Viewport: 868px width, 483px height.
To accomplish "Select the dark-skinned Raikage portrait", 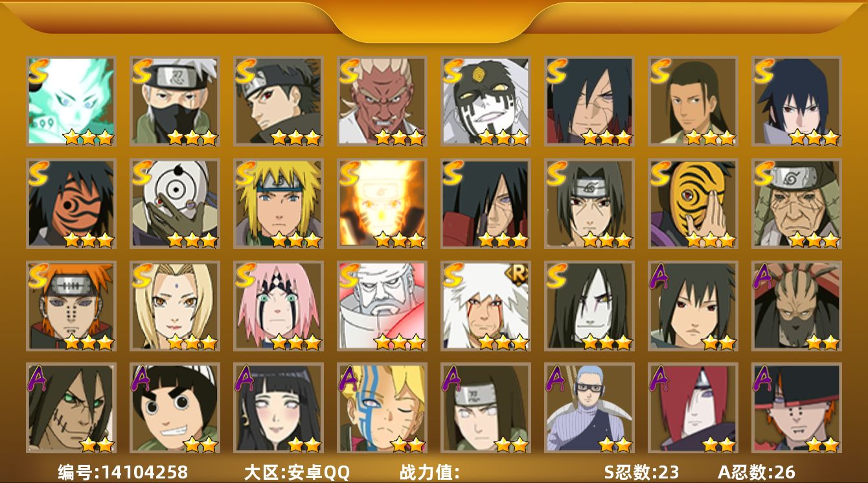I will pos(382,101).
